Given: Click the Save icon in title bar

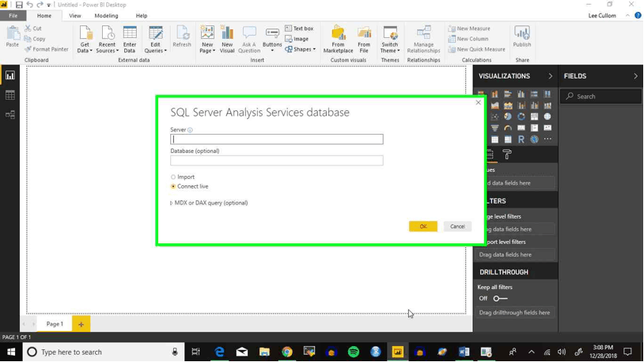Looking at the screenshot, I should 19,5.
